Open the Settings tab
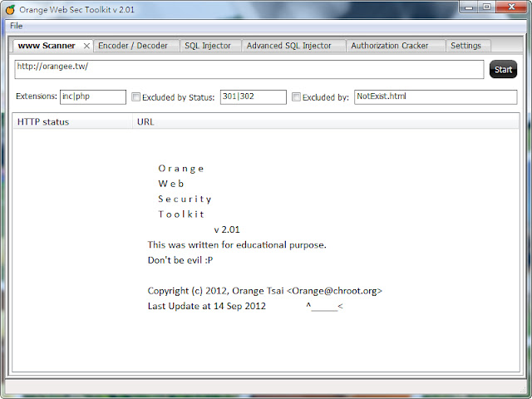This screenshot has width=532, height=399. coord(465,46)
